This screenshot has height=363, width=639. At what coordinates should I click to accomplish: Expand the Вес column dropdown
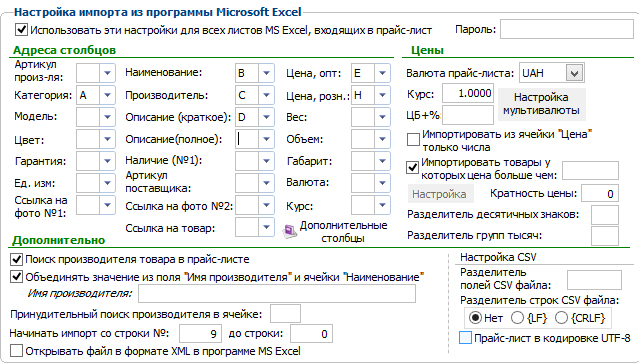(382, 117)
